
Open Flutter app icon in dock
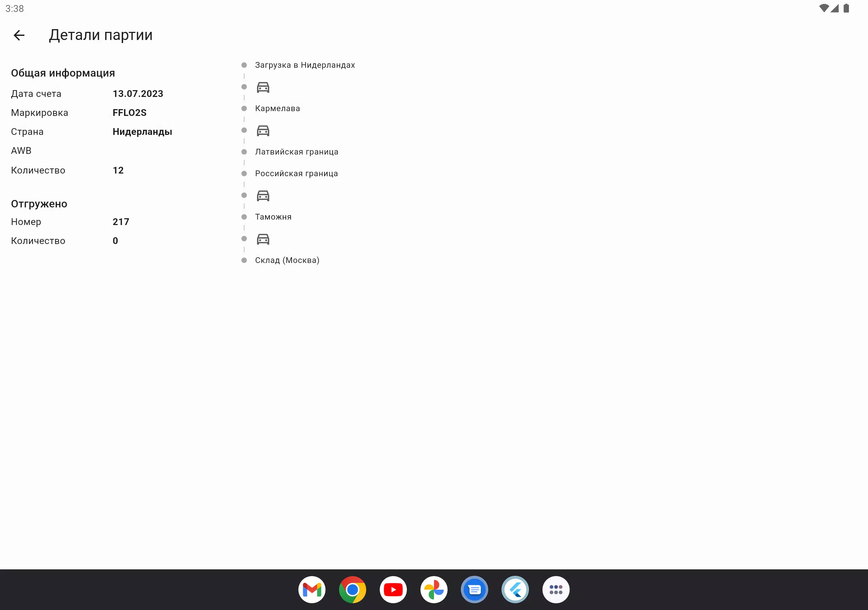tap(515, 590)
